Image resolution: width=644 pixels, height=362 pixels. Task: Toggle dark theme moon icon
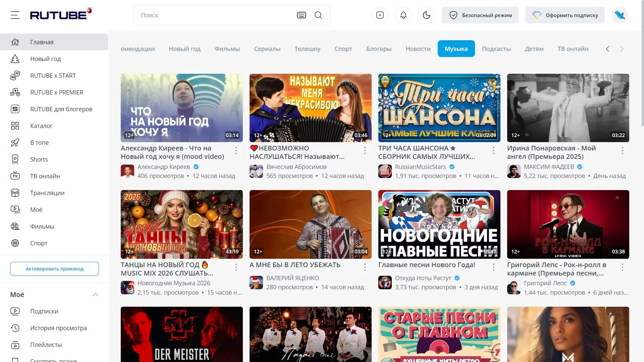point(426,15)
